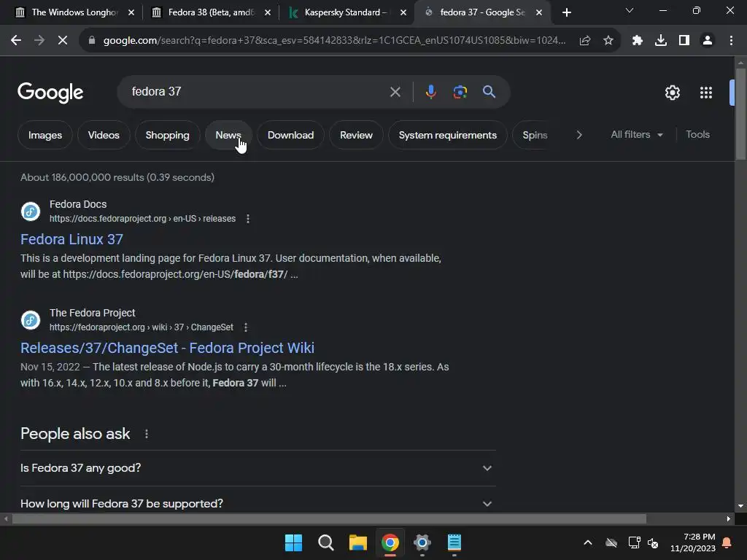Viewport: 747px width, 560px height.
Task: Toggle the Chrome side panel
Action: click(684, 41)
